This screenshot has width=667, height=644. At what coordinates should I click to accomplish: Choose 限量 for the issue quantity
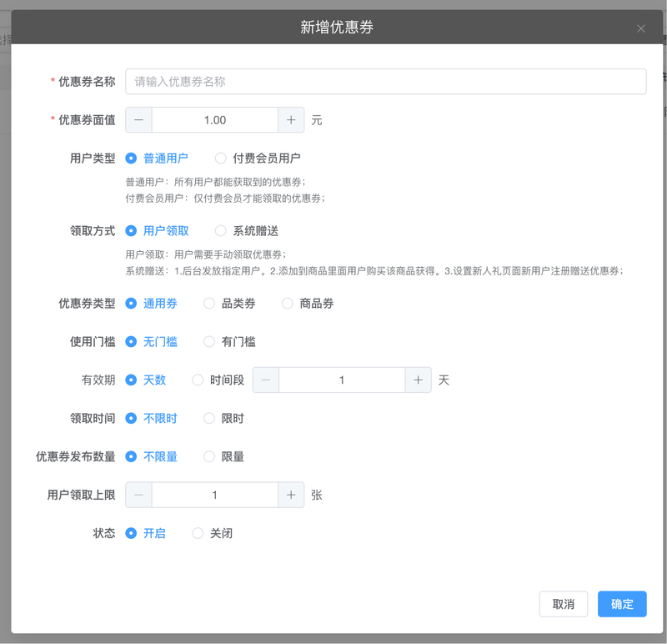tap(223, 456)
